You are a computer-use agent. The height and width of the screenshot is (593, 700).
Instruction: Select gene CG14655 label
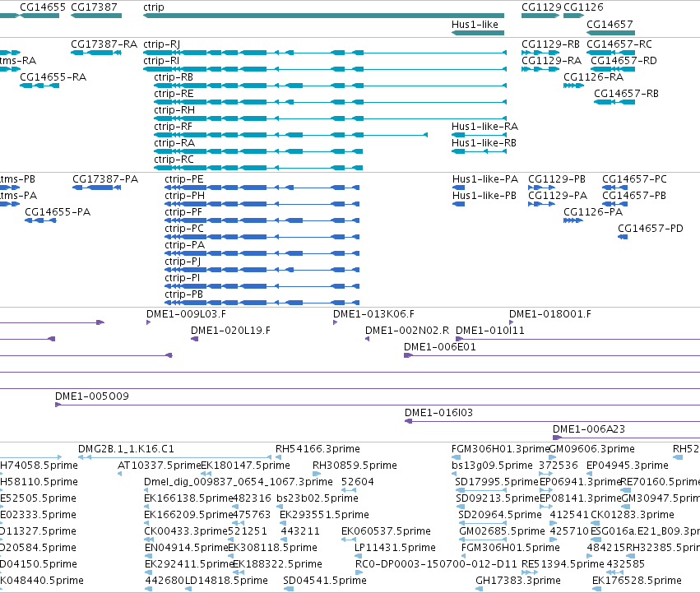[x=43, y=7]
